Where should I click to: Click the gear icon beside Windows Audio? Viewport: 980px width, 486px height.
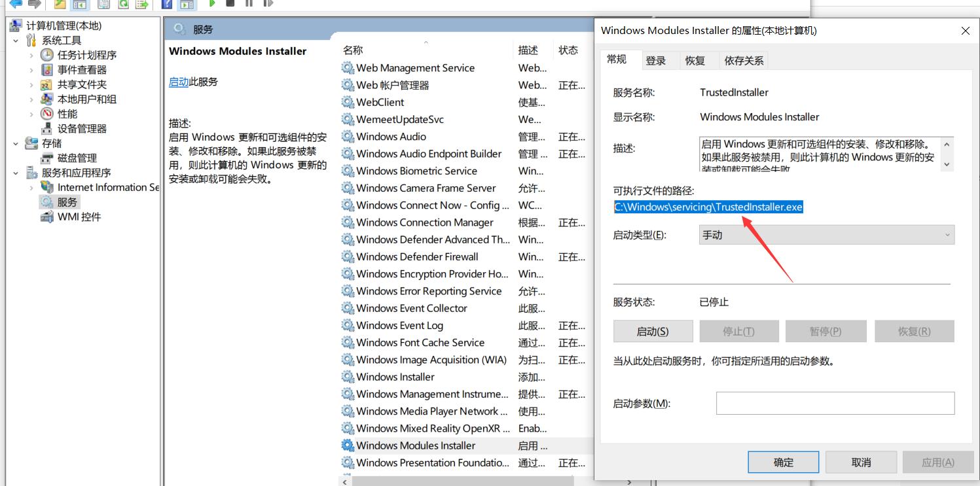(348, 137)
